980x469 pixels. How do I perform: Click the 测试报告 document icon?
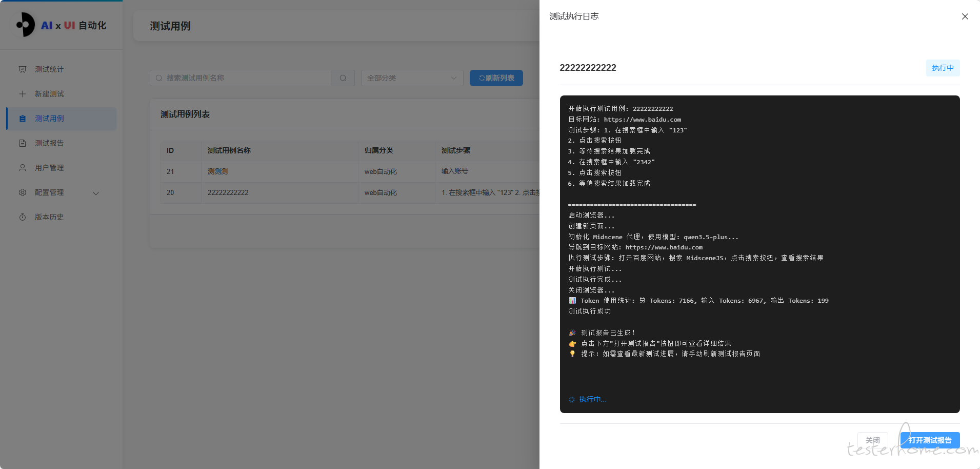23,143
